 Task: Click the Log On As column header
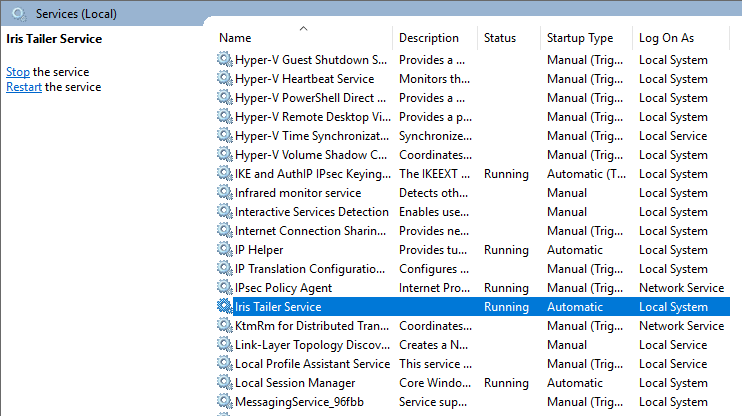pyautogui.click(x=666, y=38)
